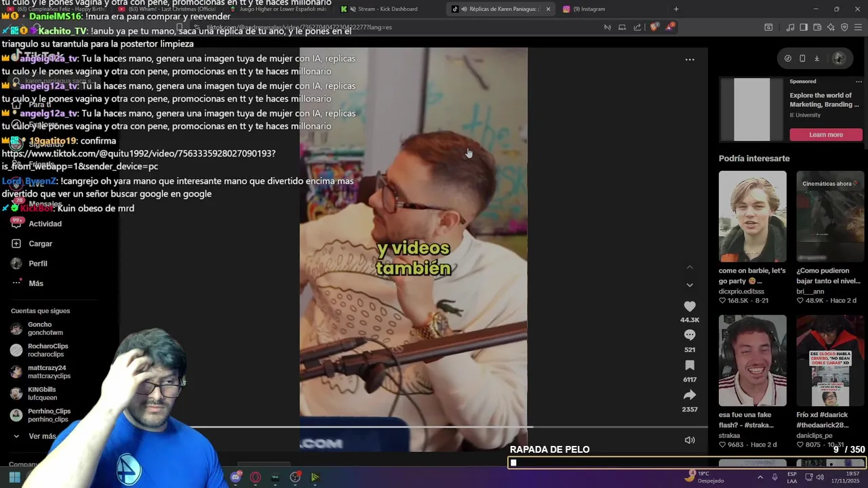Show hidden system tray icons

click(759, 477)
